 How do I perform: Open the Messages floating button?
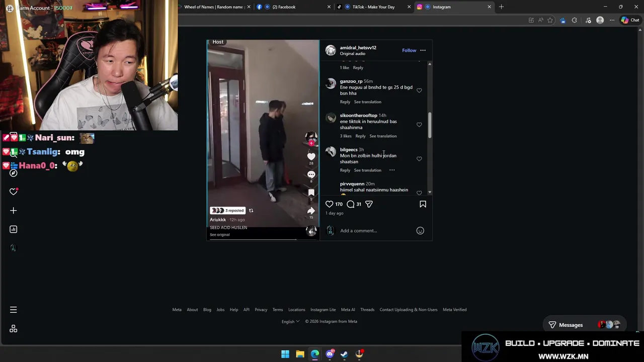tap(585, 325)
